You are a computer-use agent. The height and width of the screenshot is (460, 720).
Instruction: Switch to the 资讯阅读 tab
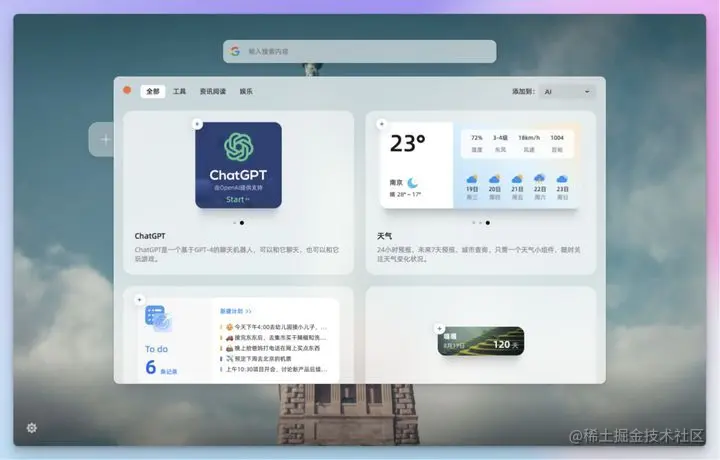click(x=213, y=91)
